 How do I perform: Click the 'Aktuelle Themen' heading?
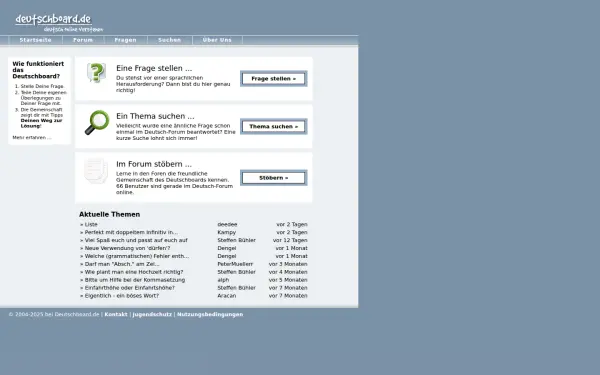pos(109,214)
